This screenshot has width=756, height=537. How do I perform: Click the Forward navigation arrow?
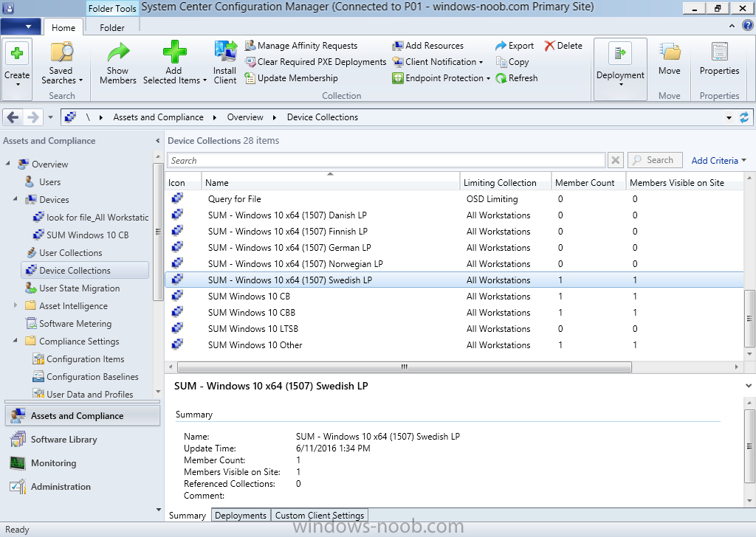pyautogui.click(x=32, y=117)
